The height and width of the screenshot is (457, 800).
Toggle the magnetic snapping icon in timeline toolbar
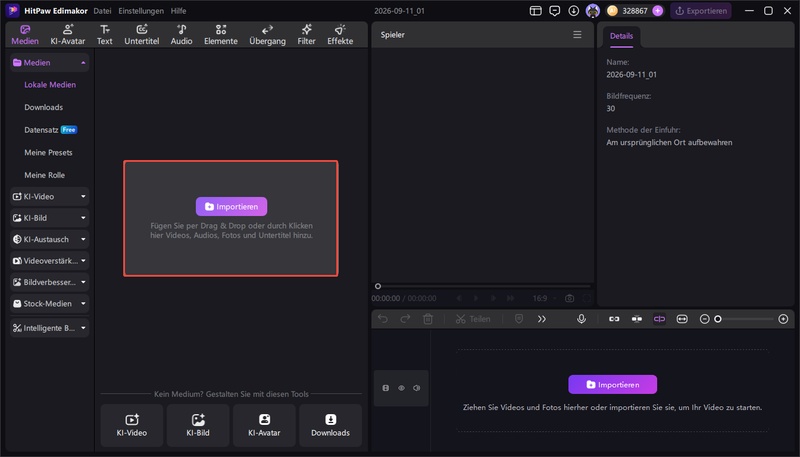(637, 319)
